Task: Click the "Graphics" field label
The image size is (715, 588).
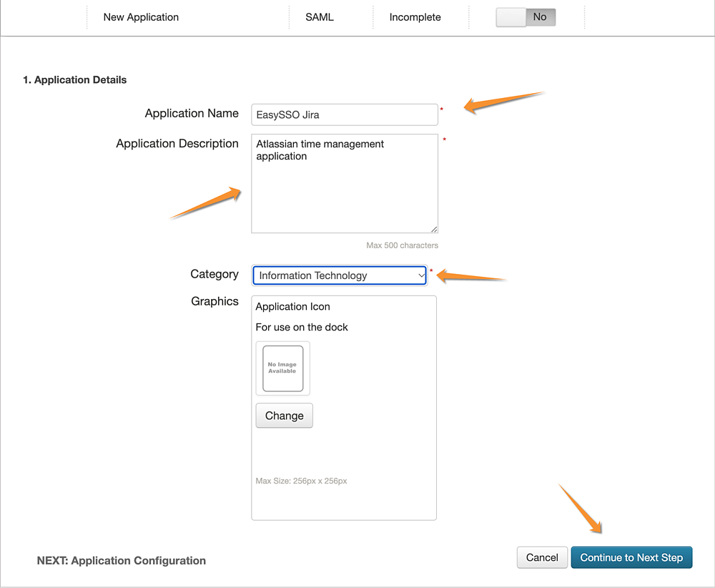Action: click(x=214, y=302)
